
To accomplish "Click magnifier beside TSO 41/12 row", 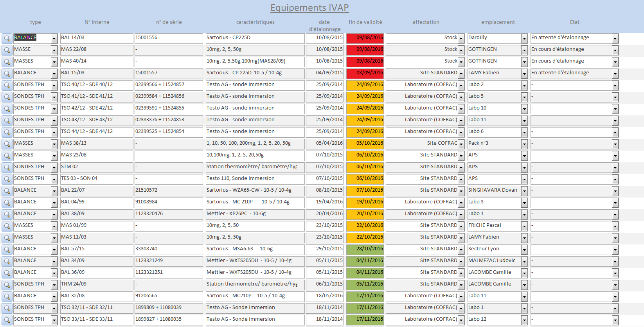I will point(7,97).
